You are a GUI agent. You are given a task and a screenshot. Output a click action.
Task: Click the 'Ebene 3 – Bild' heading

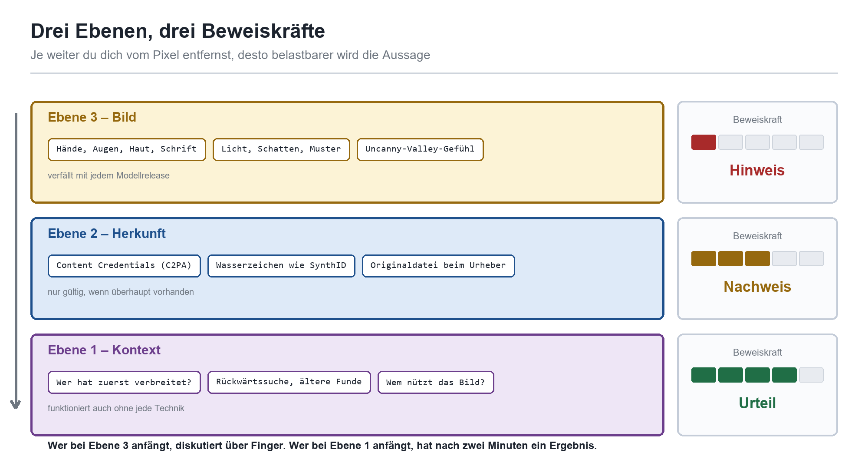pos(92,117)
